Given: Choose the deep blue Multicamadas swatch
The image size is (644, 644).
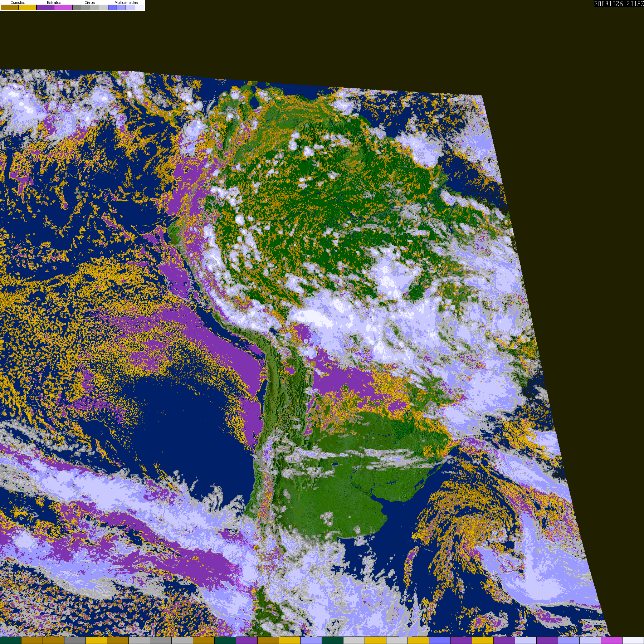Looking at the screenshot, I should tap(112, 7).
